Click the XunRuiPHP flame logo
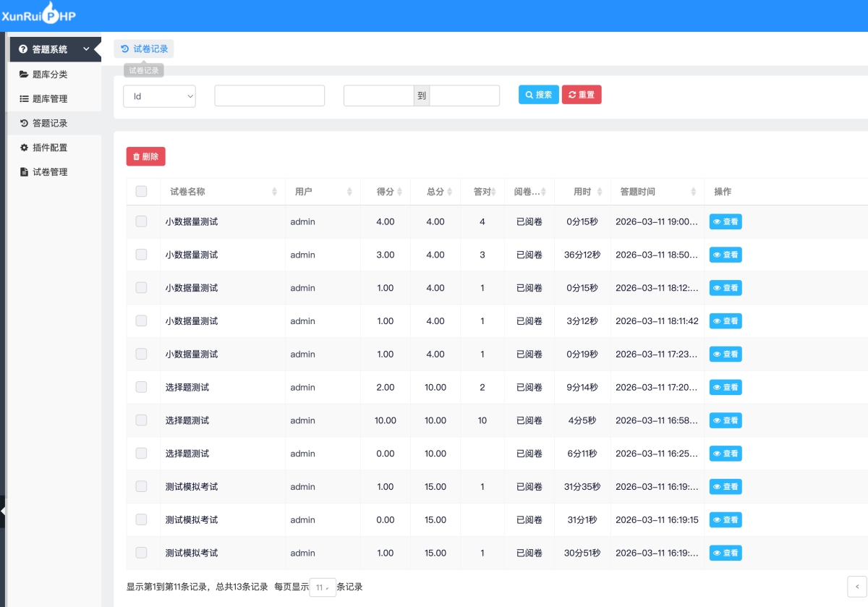 [x=49, y=14]
